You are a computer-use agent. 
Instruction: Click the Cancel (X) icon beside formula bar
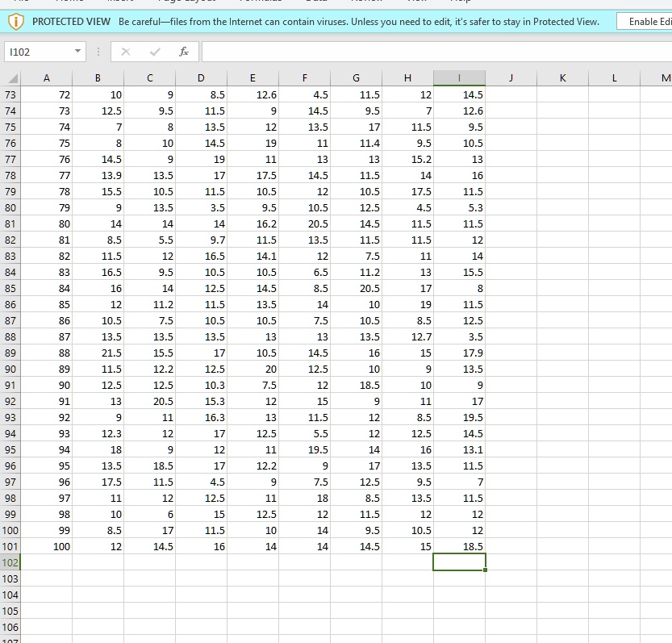coord(125,52)
